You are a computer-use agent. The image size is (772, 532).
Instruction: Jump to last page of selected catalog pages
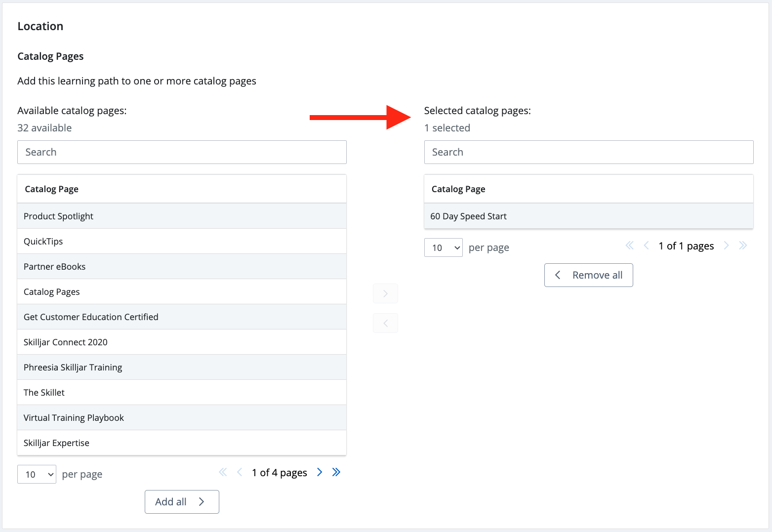(743, 246)
